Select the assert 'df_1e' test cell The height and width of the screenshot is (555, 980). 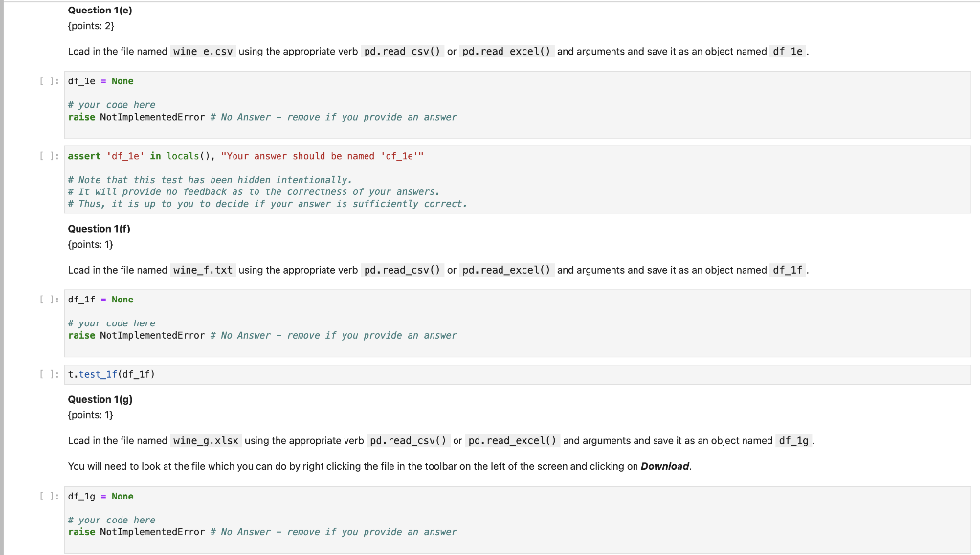pos(518,180)
